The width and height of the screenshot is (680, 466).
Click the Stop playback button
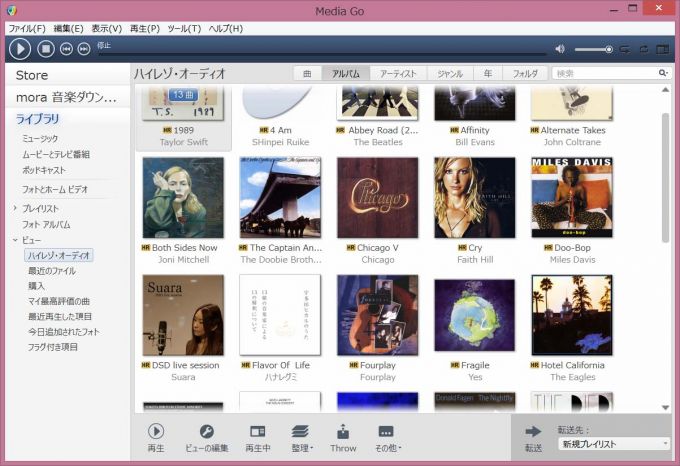click(x=46, y=49)
